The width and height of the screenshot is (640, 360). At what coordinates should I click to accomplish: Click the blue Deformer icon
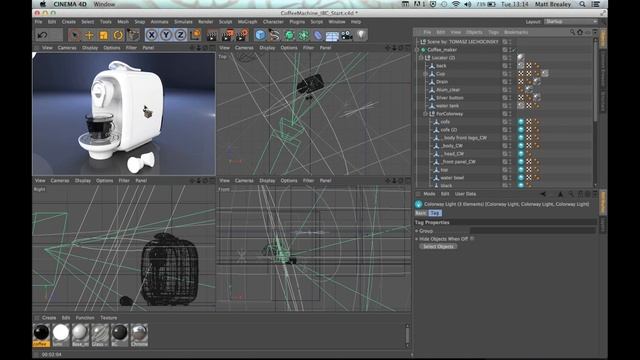318,36
